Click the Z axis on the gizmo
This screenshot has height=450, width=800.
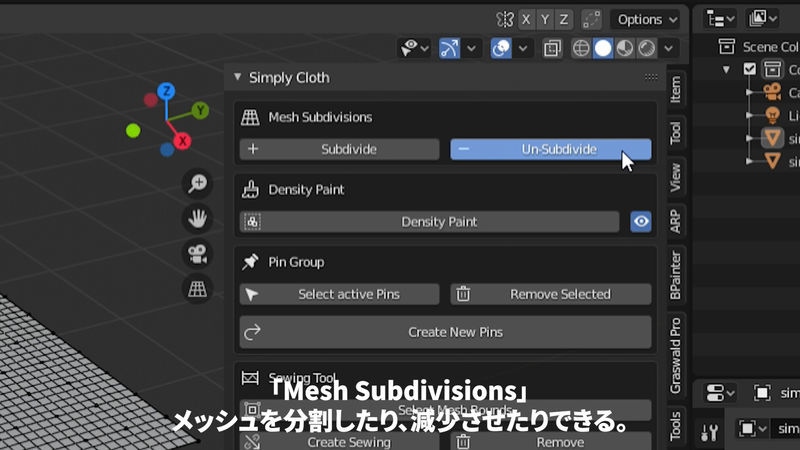pos(166,91)
